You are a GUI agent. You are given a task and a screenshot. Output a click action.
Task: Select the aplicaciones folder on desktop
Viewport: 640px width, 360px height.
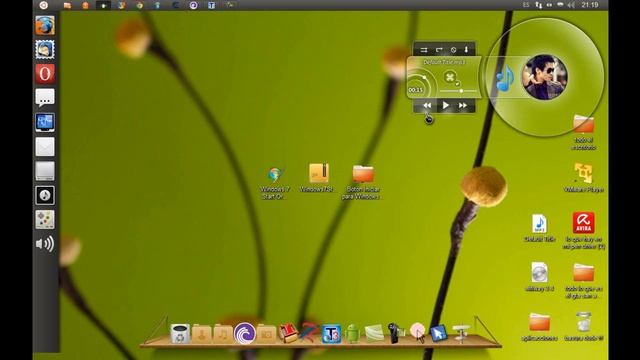(539, 327)
